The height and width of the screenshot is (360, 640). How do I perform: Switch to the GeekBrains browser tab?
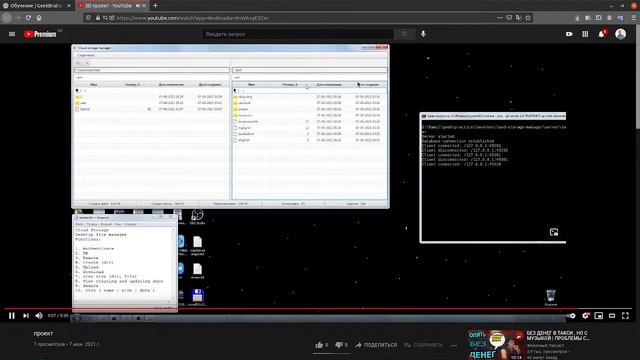click(36, 6)
